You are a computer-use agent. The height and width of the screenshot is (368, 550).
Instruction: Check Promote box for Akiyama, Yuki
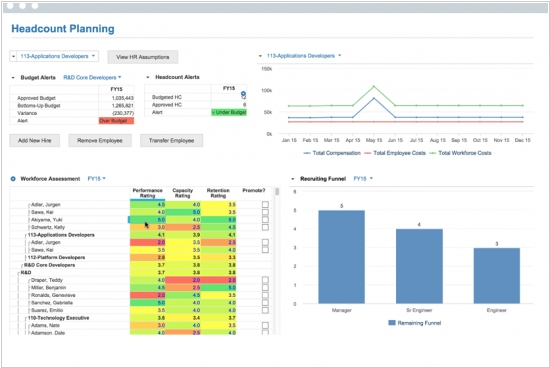[265, 220]
